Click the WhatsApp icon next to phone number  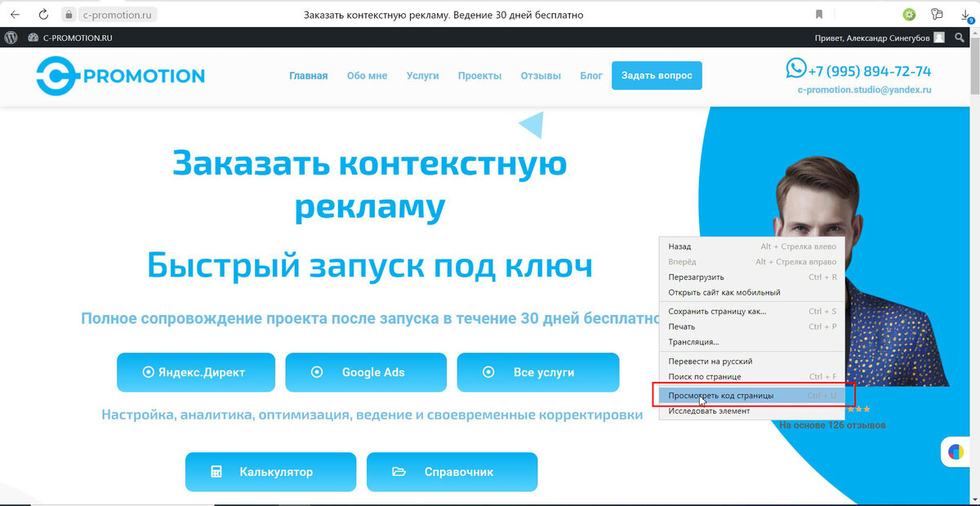795,69
